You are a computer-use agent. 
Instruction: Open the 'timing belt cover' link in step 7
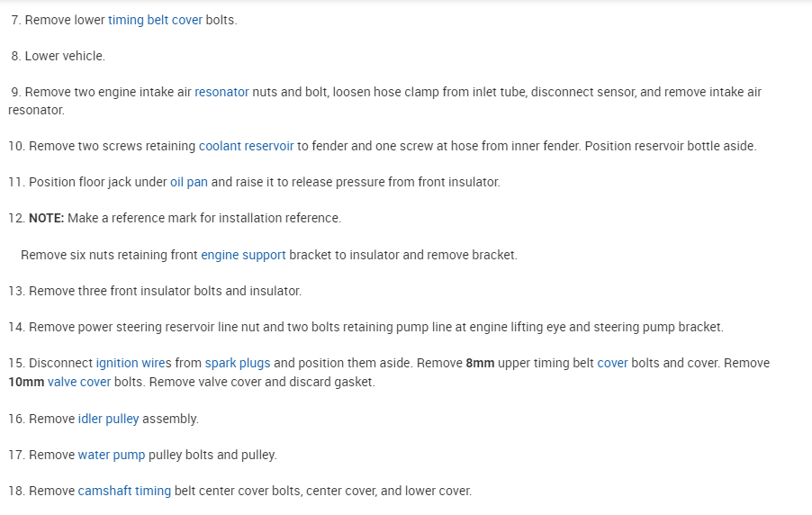[155, 20]
